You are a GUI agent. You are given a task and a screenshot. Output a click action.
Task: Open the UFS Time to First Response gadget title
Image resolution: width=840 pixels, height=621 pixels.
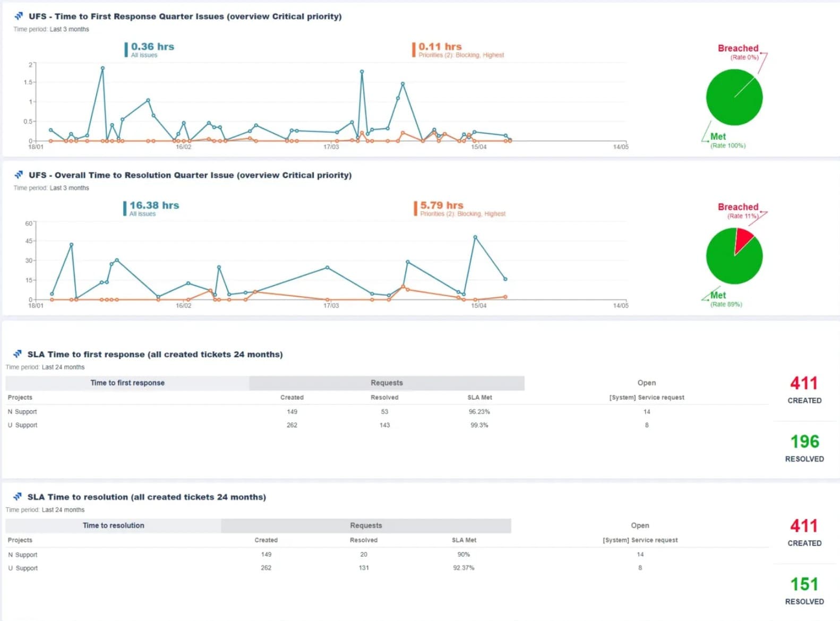click(x=185, y=16)
